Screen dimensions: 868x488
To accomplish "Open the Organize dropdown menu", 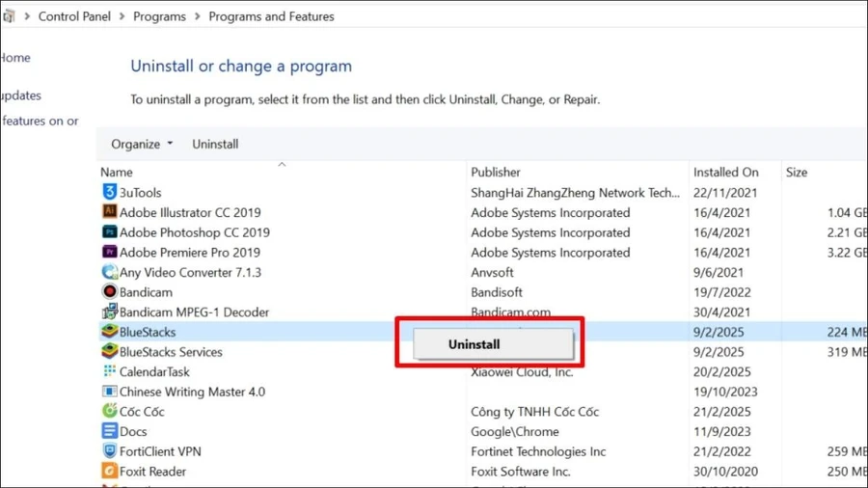I will tap(142, 144).
